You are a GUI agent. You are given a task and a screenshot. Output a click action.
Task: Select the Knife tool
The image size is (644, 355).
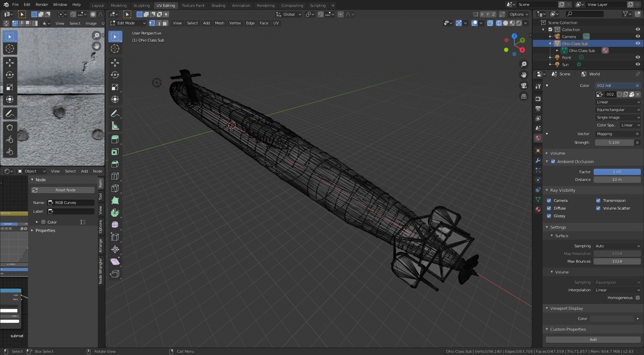click(x=115, y=188)
